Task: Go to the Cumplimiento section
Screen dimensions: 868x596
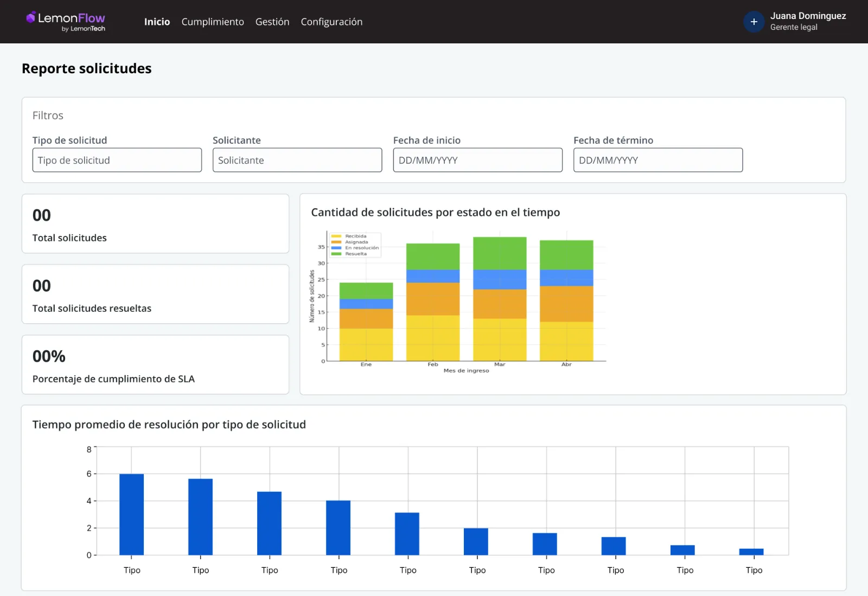Action: pos(213,22)
